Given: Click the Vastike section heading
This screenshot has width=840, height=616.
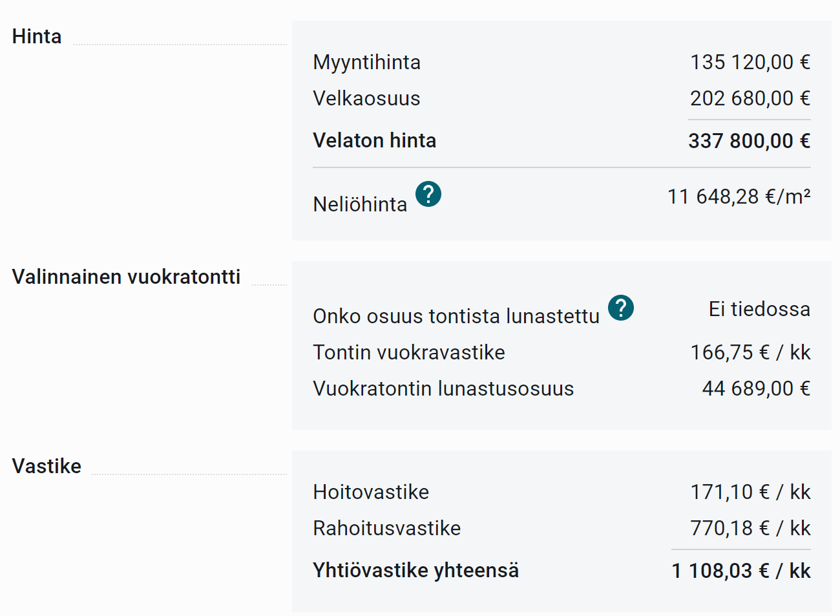Looking at the screenshot, I should click(47, 467).
